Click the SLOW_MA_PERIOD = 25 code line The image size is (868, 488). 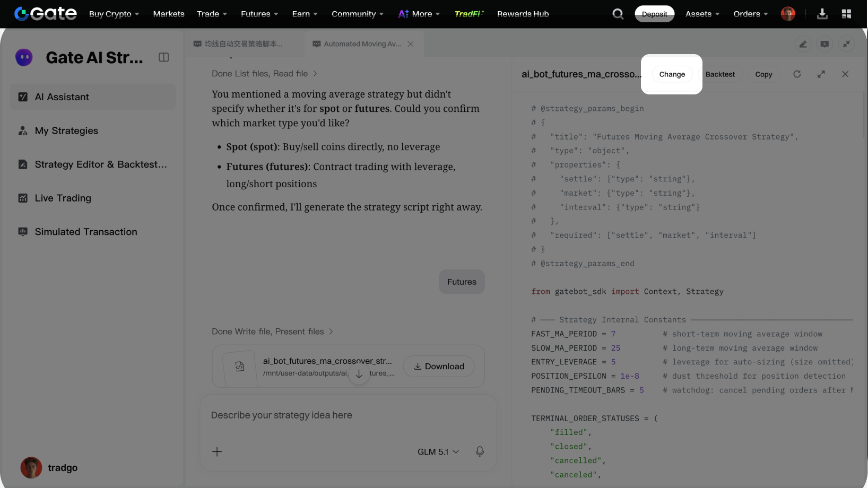(x=576, y=348)
